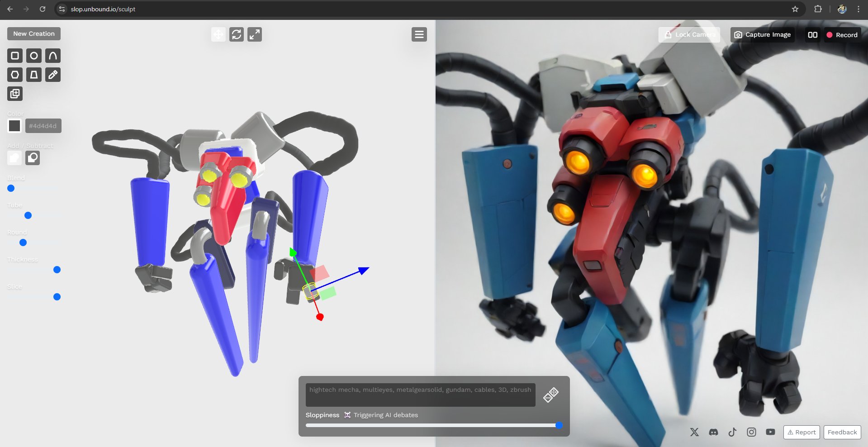Activate the eyedropper color picker tool

click(53, 75)
